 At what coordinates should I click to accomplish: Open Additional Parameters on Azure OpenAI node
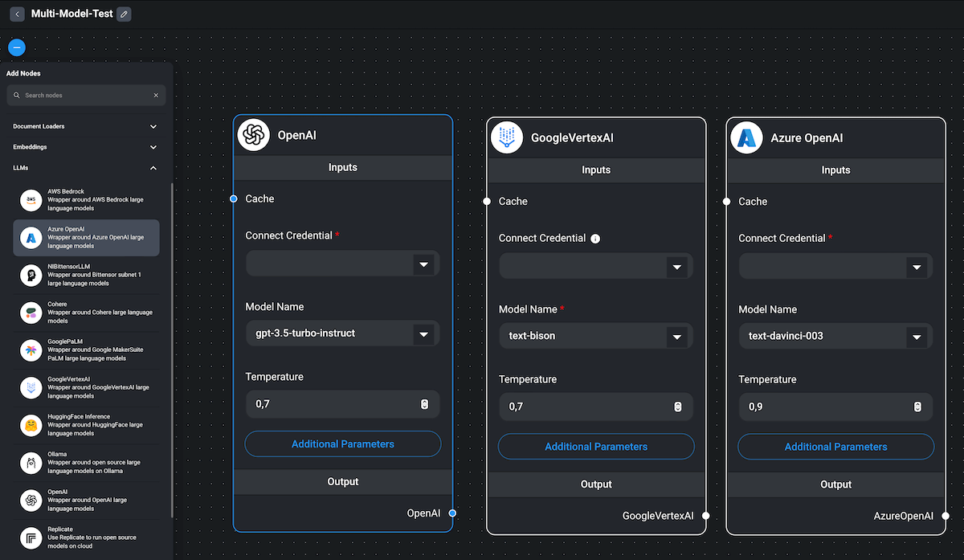[x=835, y=447]
